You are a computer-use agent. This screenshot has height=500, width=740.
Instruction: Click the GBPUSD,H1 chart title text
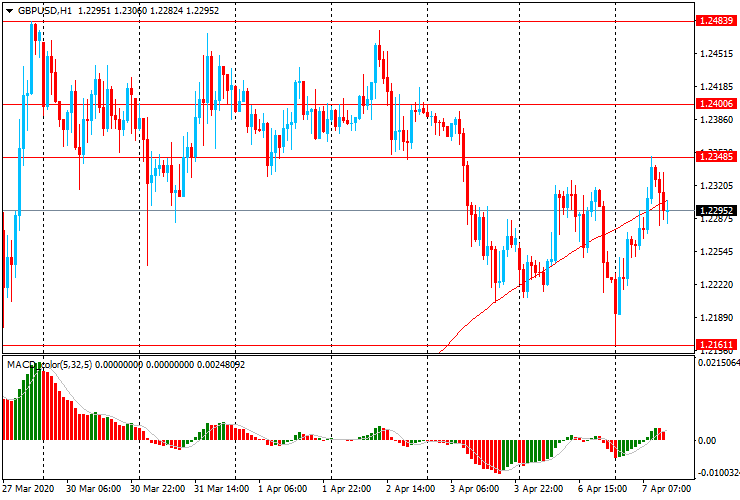(45, 10)
